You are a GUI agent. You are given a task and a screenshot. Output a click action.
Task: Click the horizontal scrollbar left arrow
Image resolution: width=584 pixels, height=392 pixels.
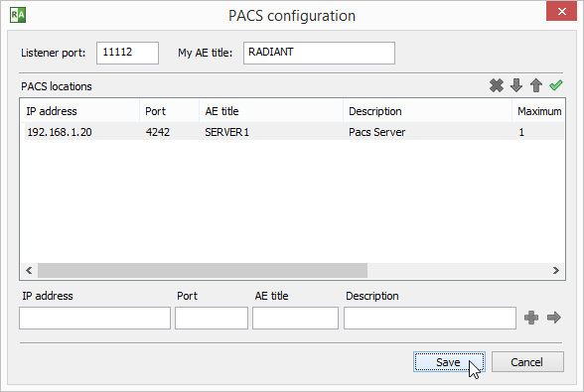point(29,270)
